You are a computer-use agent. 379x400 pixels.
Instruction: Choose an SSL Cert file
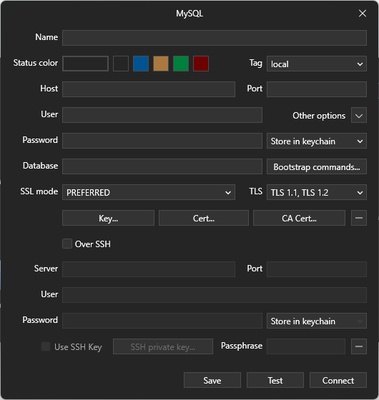pyautogui.click(x=204, y=218)
